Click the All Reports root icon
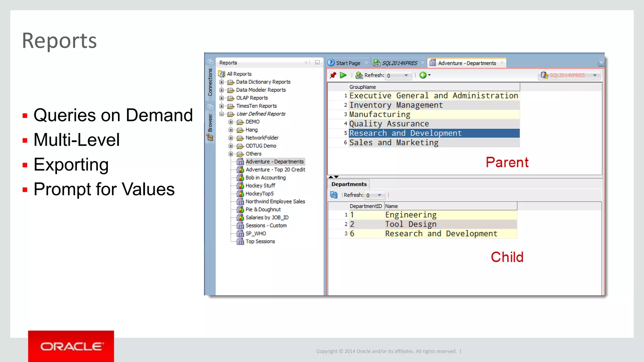The width and height of the screenshot is (644, 362). [222, 74]
